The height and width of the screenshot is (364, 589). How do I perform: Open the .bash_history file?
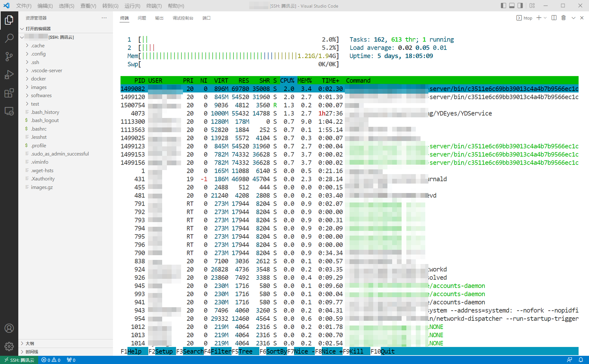point(66,112)
